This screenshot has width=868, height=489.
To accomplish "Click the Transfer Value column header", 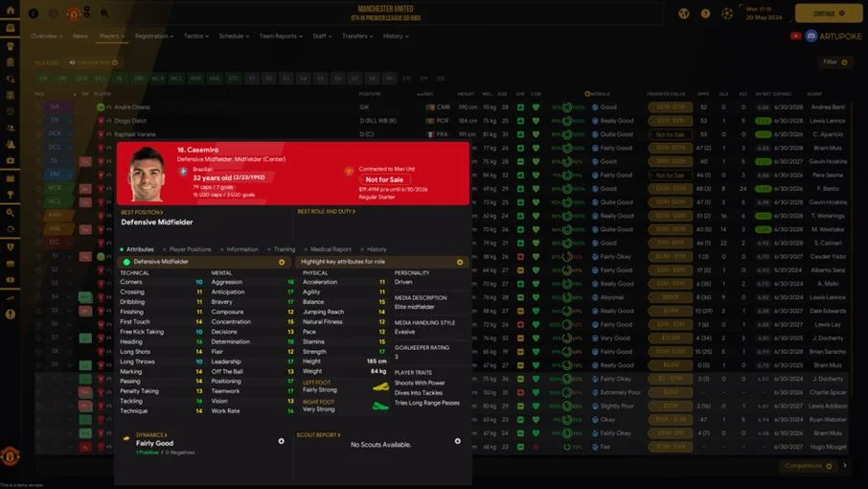I will [x=666, y=94].
